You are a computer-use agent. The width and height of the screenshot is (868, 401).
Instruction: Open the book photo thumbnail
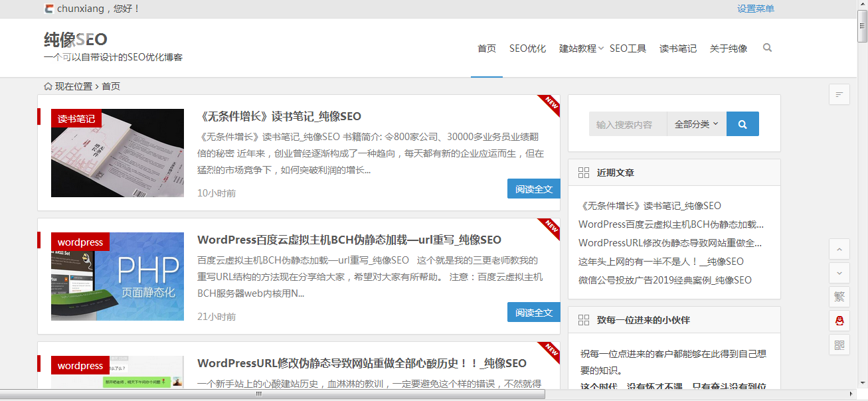pos(118,153)
